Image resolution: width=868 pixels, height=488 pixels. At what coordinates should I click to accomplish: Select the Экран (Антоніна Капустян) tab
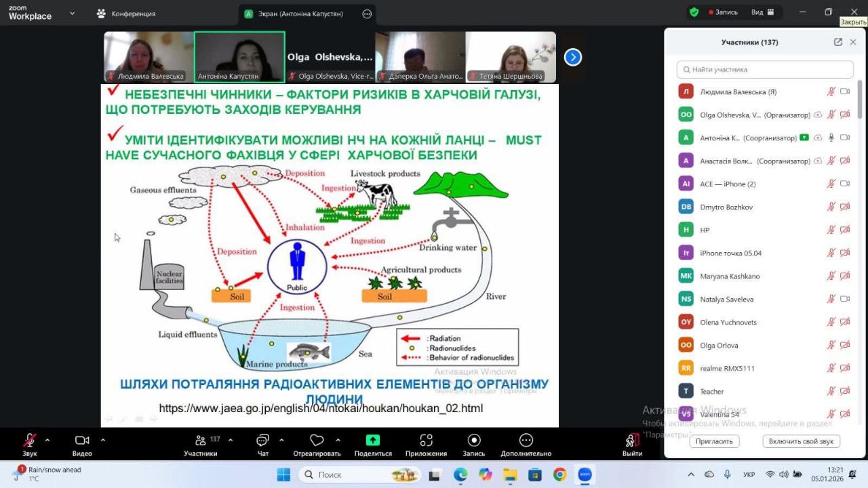(x=300, y=14)
